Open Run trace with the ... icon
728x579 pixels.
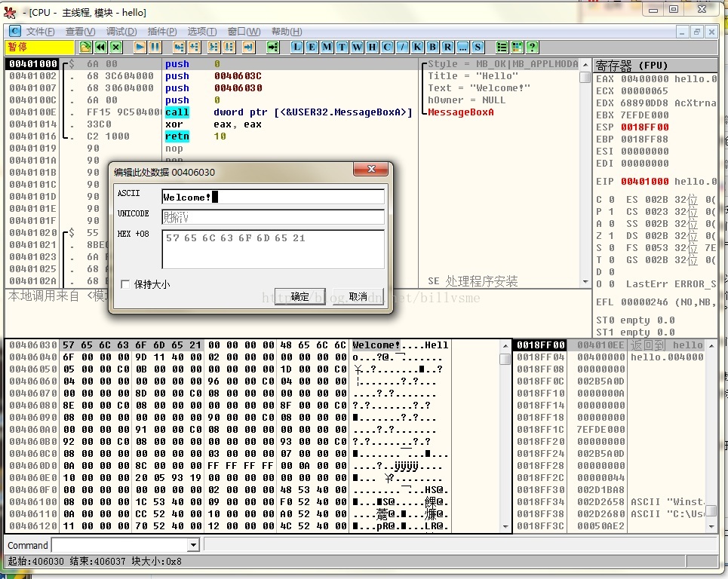pos(463,47)
